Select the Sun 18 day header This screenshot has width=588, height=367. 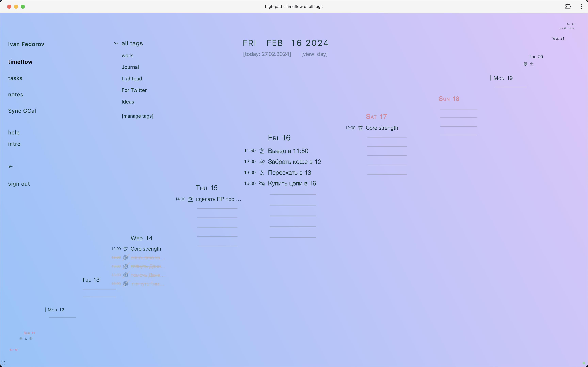point(449,99)
